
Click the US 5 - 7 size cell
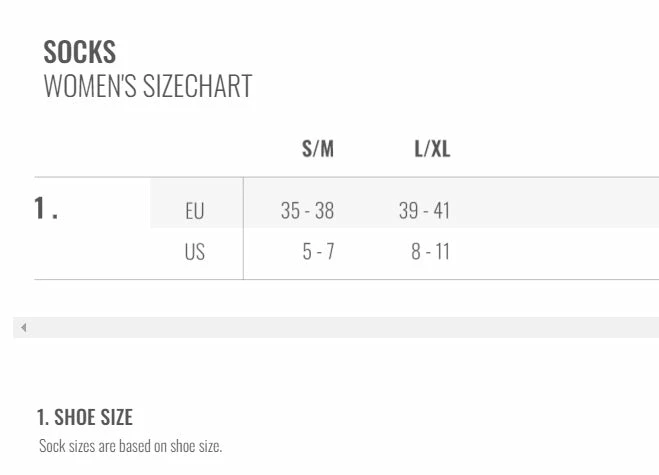pos(318,252)
